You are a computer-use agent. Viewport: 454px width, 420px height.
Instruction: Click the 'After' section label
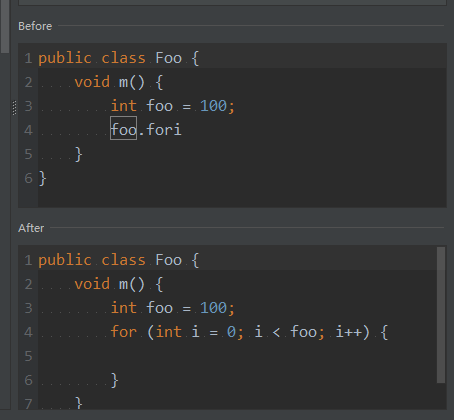point(31,228)
